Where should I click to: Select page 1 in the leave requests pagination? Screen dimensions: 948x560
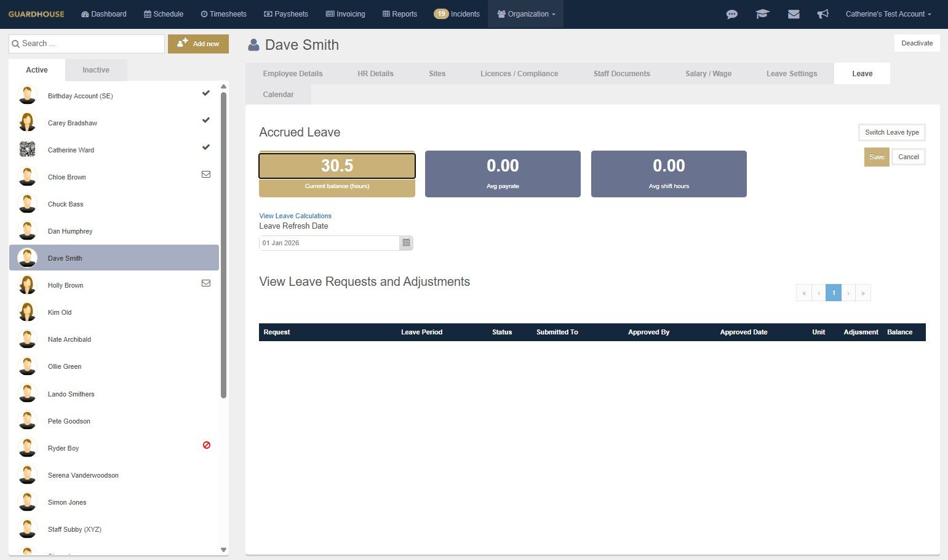834,293
